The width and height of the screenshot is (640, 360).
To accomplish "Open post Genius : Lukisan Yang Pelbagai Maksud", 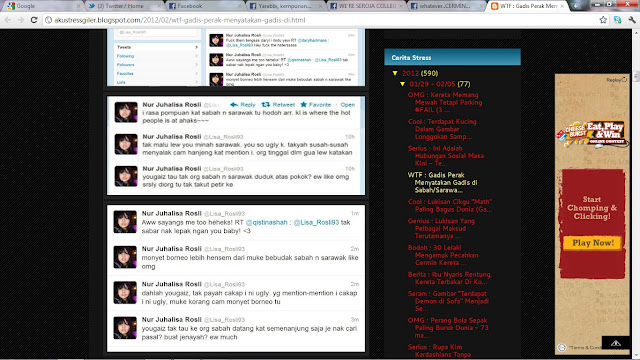I will point(441,228).
